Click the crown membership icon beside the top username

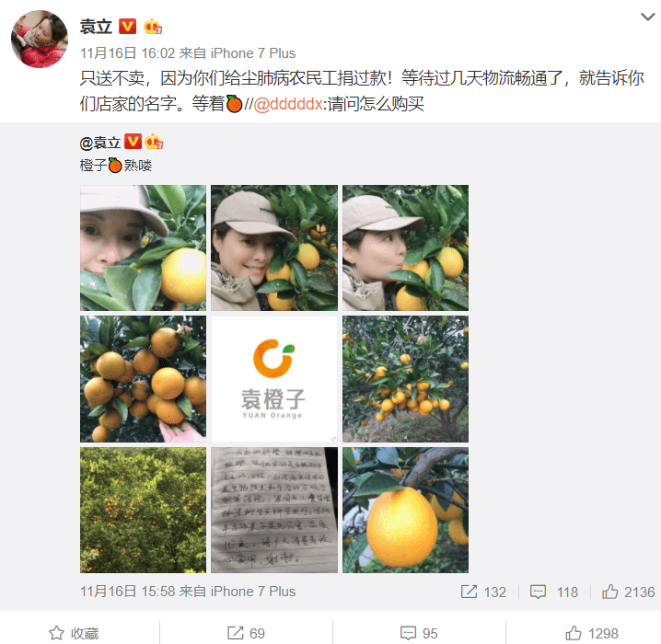coord(152,27)
